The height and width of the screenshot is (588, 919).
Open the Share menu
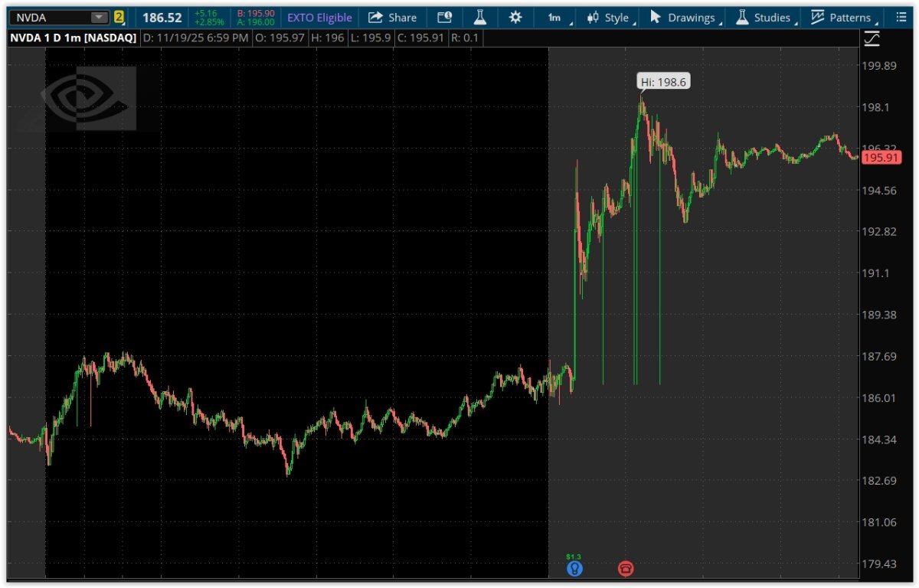pyautogui.click(x=392, y=18)
